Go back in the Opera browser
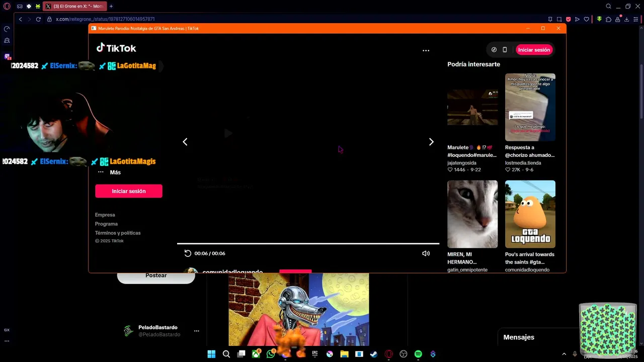 pyautogui.click(x=20, y=19)
